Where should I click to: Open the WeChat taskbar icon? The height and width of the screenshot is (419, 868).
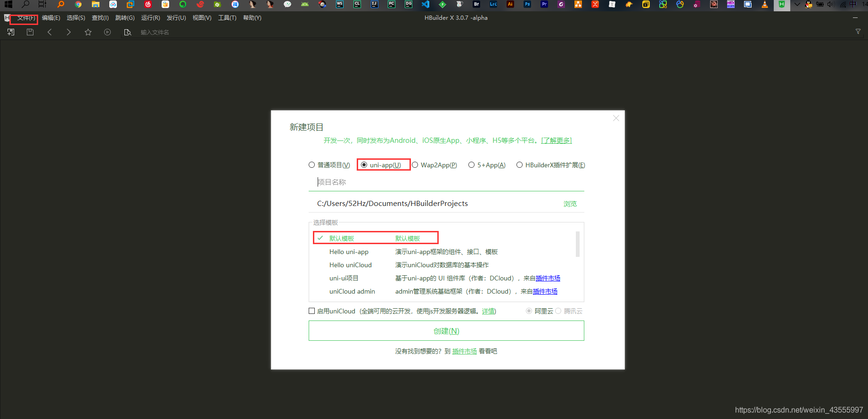[287, 4]
